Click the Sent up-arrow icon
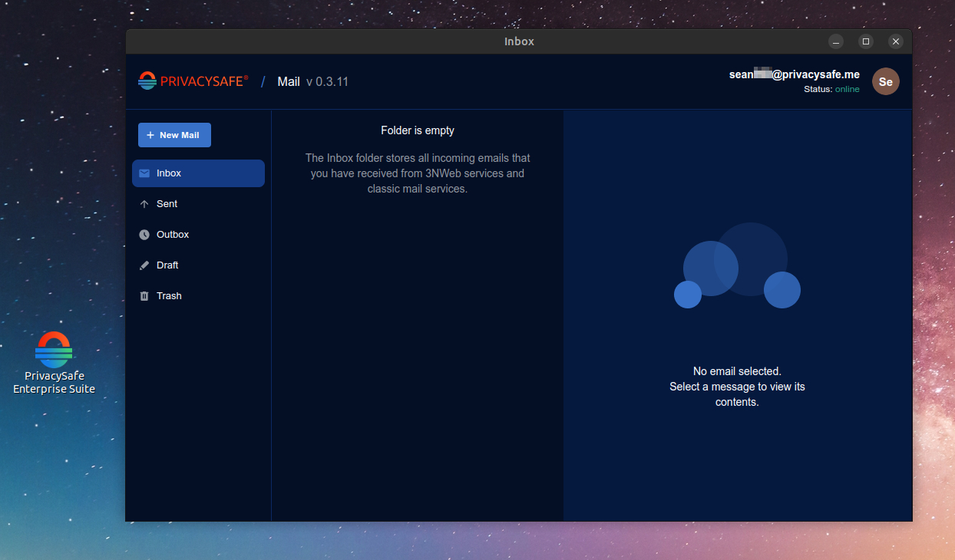The image size is (955, 560). click(x=144, y=204)
